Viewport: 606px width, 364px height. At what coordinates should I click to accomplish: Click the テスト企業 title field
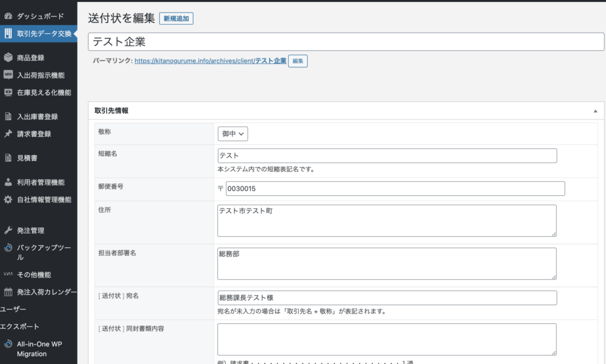(x=346, y=41)
